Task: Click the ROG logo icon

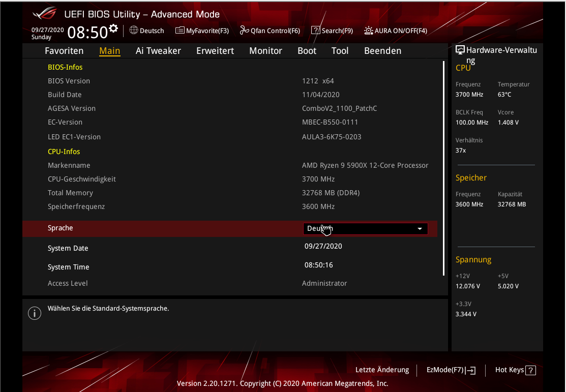Action: point(45,14)
